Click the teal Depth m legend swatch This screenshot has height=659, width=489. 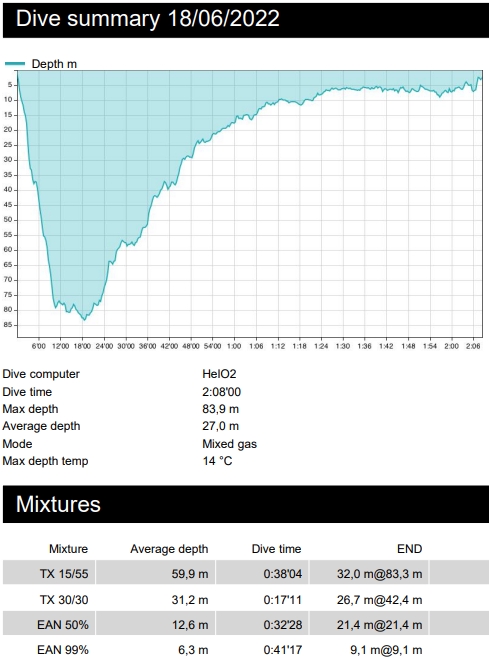point(15,64)
